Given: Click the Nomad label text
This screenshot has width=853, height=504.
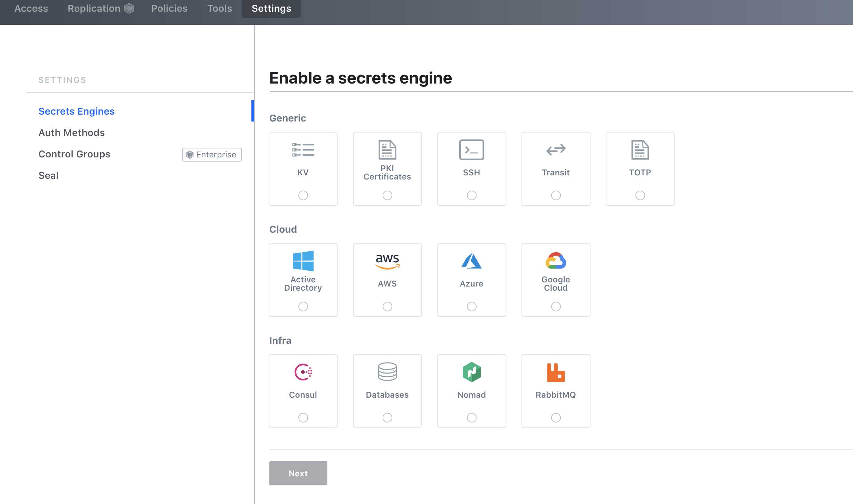Looking at the screenshot, I should [472, 395].
